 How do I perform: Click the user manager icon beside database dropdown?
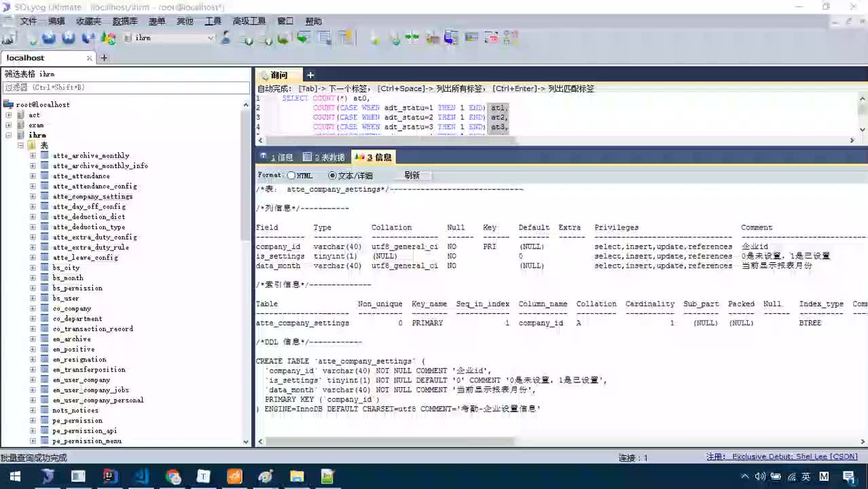coord(225,38)
